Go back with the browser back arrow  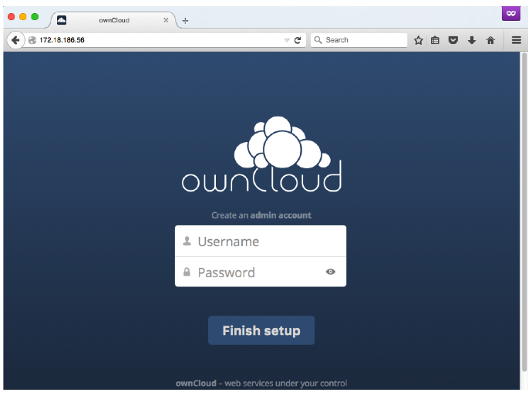pos(15,40)
